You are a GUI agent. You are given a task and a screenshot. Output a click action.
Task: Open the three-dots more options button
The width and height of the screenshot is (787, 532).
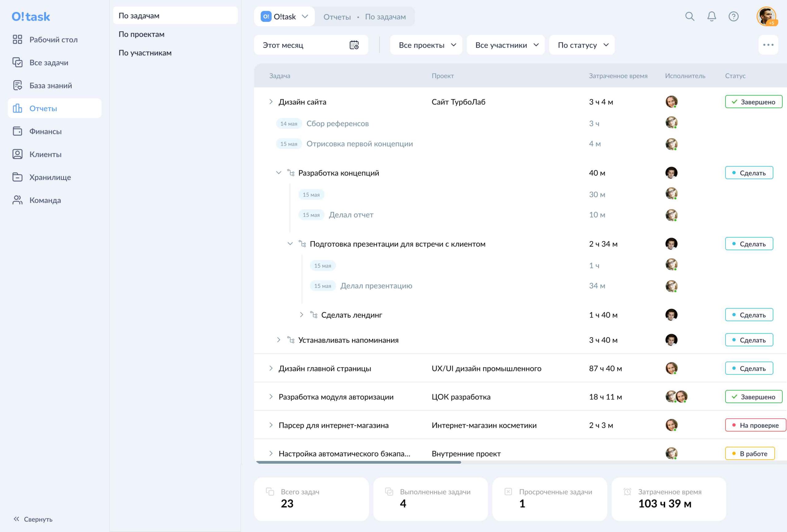pyautogui.click(x=768, y=45)
